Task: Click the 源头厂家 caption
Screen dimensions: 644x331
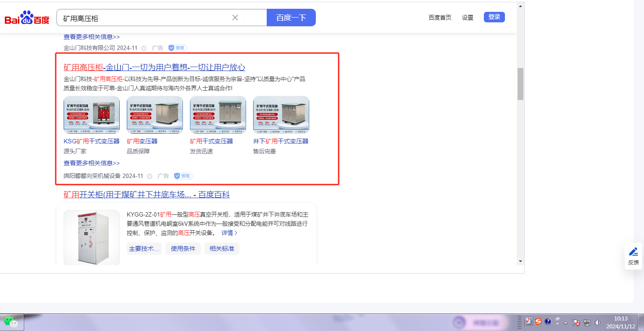Action: 75,151
